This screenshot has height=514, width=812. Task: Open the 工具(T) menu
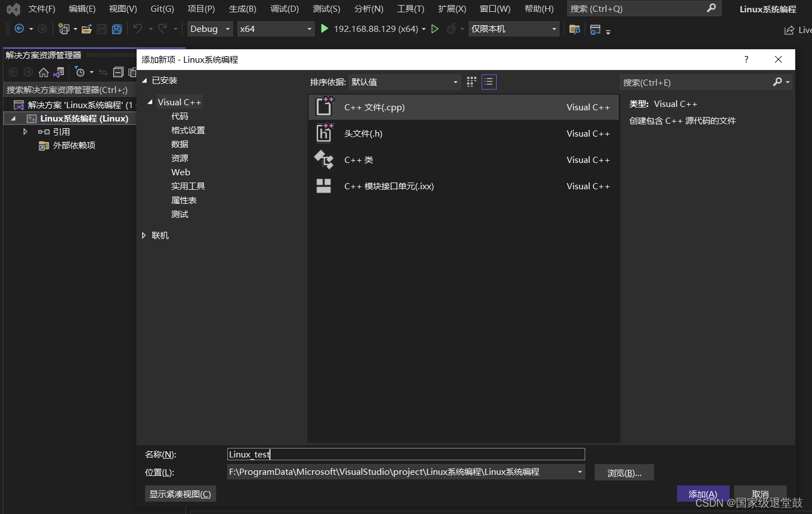point(410,9)
